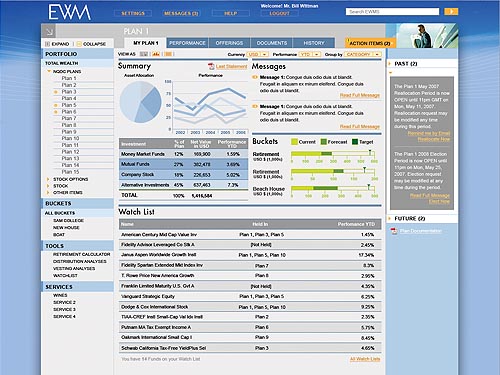Select the Mutual Funds investment row
The height and width of the screenshot is (375, 500).
tap(183, 164)
